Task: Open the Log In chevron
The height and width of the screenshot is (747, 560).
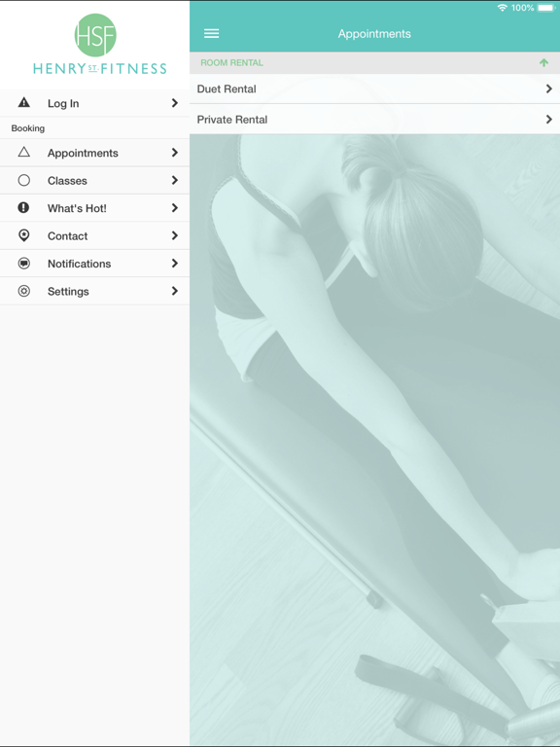Action: [x=175, y=103]
